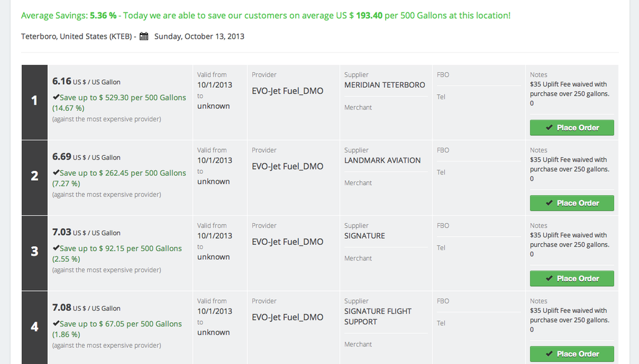The height and width of the screenshot is (364, 639).
Task: Select the rank 1 number block
Action: tap(34, 101)
